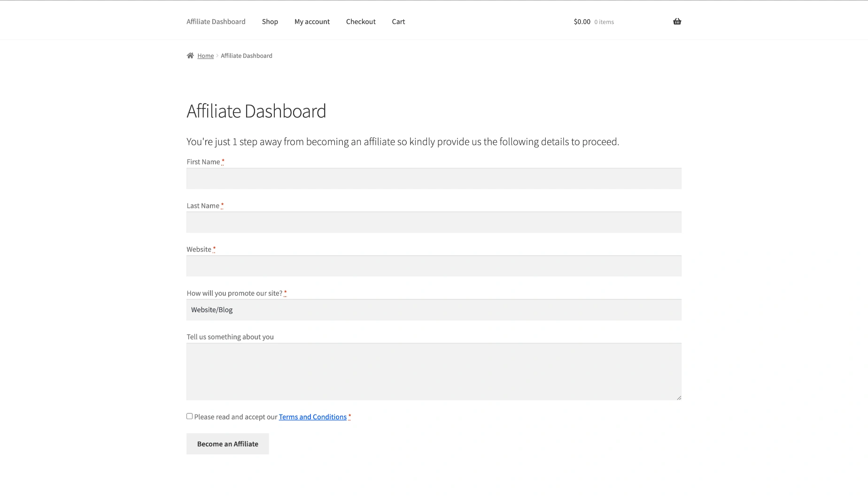Select the Cart menu item
Screen dimensions: 868x497
[x=398, y=22]
